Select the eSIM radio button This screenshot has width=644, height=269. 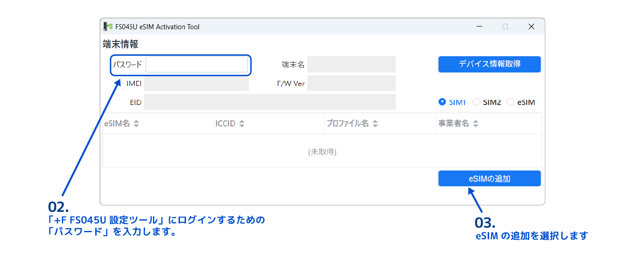(510, 102)
